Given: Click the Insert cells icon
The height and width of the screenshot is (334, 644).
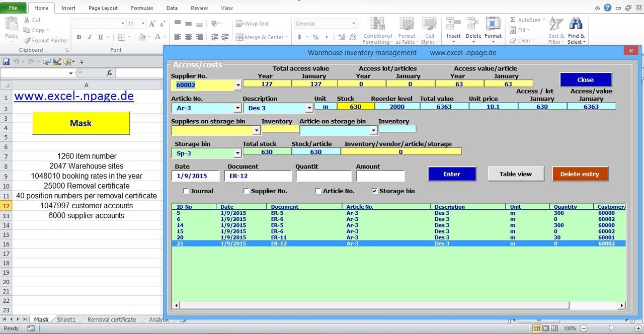Looking at the screenshot, I should 453,24.
